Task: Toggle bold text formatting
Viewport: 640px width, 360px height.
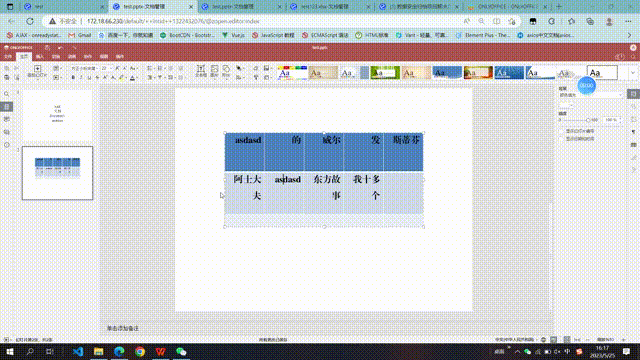Action: (73, 77)
